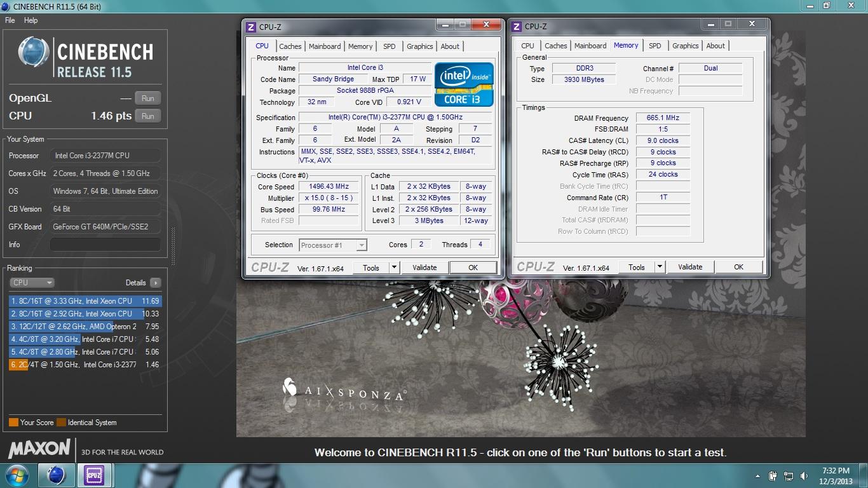Expand Tools dropdown arrow in right CPU-Z

pyautogui.click(x=660, y=268)
